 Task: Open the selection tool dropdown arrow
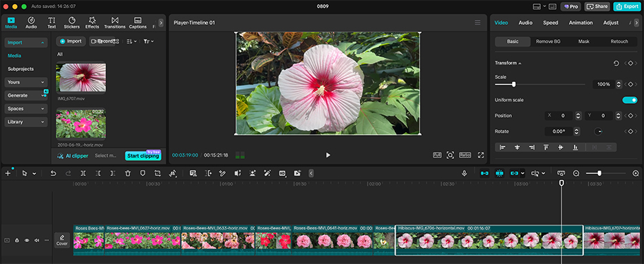tap(34, 174)
